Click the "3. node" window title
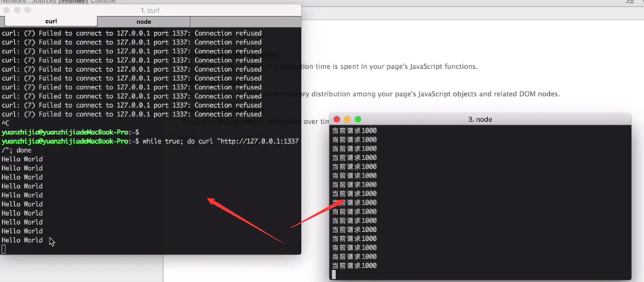This screenshot has width=644, height=282. pos(480,120)
